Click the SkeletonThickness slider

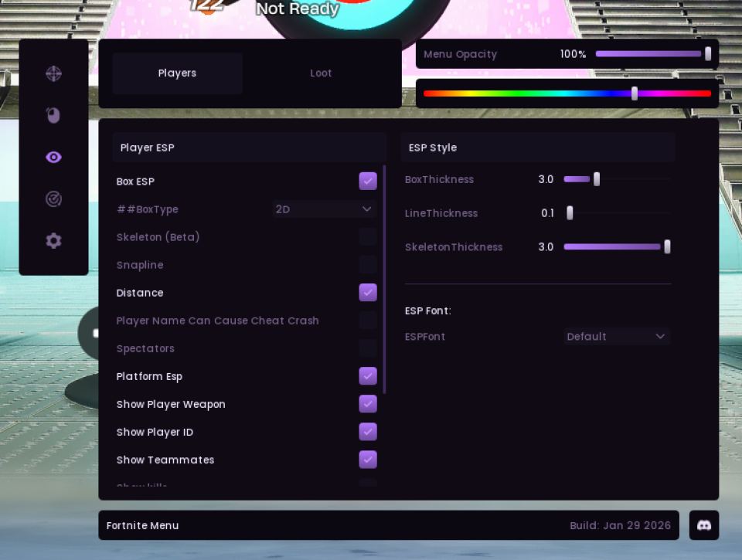pyautogui.click(x=617, y=246)
